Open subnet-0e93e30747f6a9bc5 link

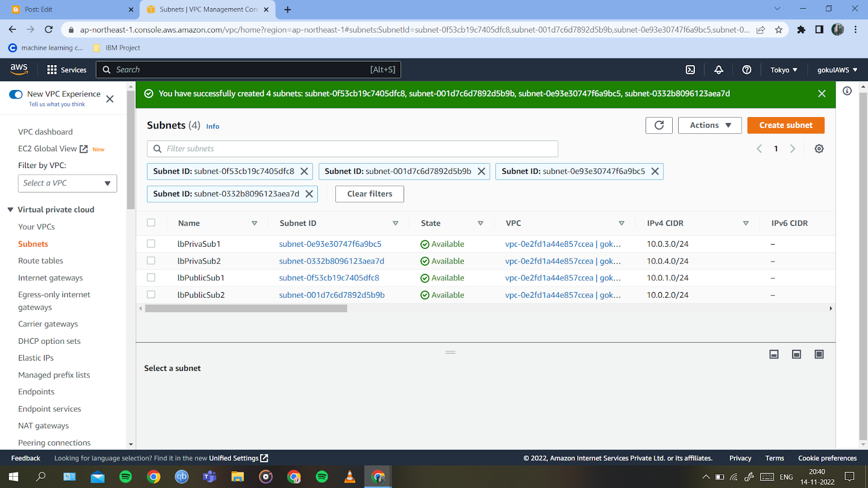click(330, 244)
